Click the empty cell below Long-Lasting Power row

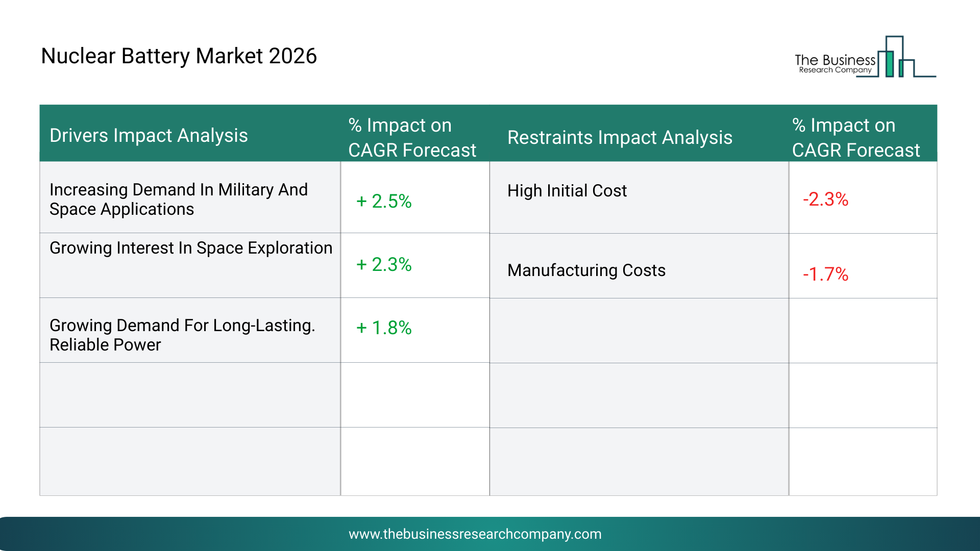190,395
